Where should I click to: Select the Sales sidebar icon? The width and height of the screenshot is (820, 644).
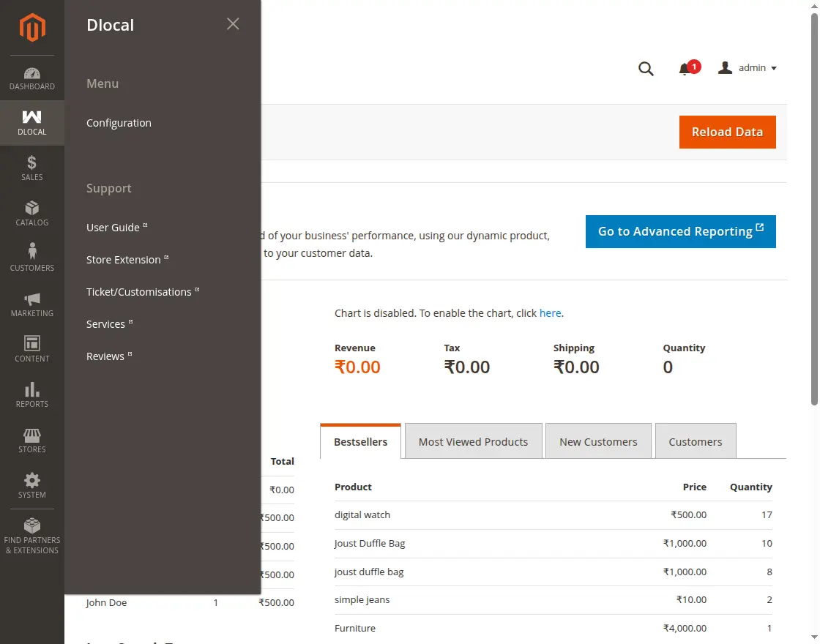coord(31,168)
